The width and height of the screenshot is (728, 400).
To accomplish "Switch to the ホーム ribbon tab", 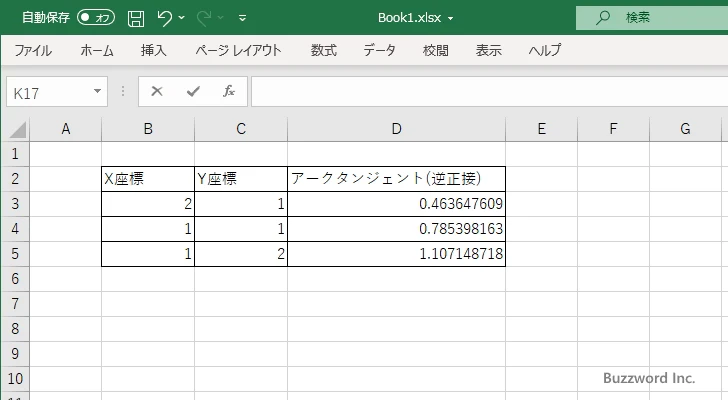I will pos(97,50).
